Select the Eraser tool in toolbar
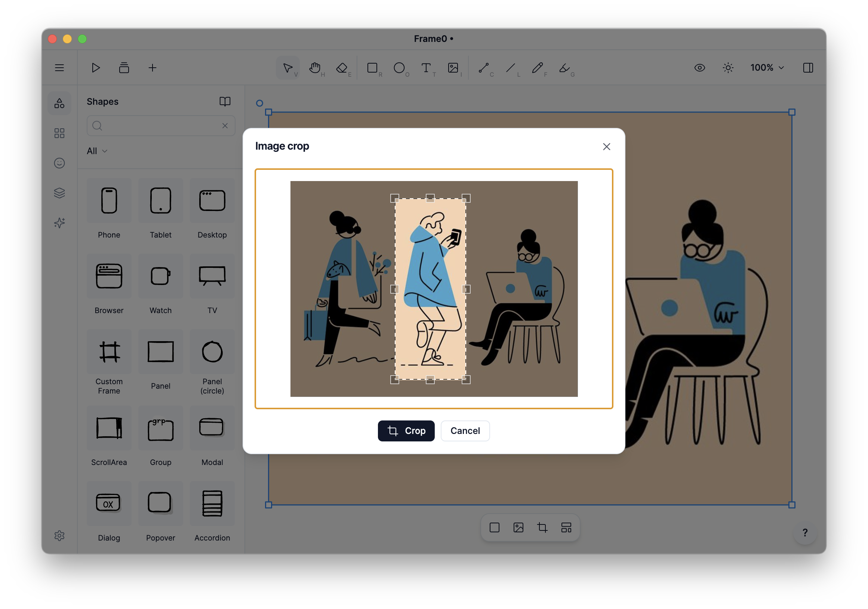The image size is (868, 609). pyautogui.click(x=342, y=68)
